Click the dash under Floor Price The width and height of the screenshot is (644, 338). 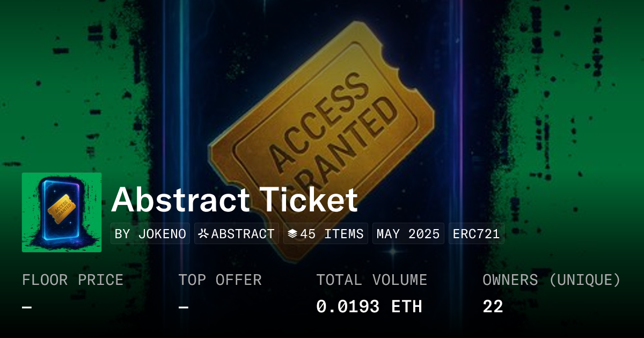point(27,307)
